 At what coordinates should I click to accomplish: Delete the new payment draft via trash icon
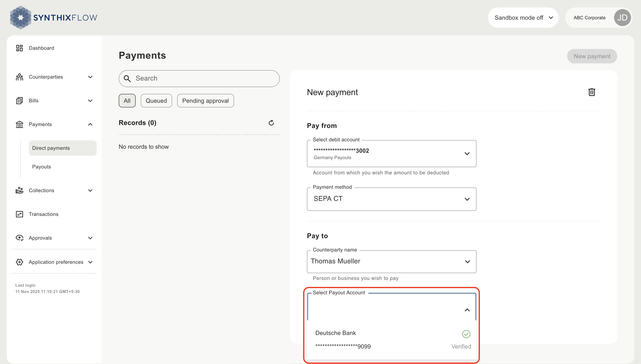pyautogui.click(x=591, y=92)
